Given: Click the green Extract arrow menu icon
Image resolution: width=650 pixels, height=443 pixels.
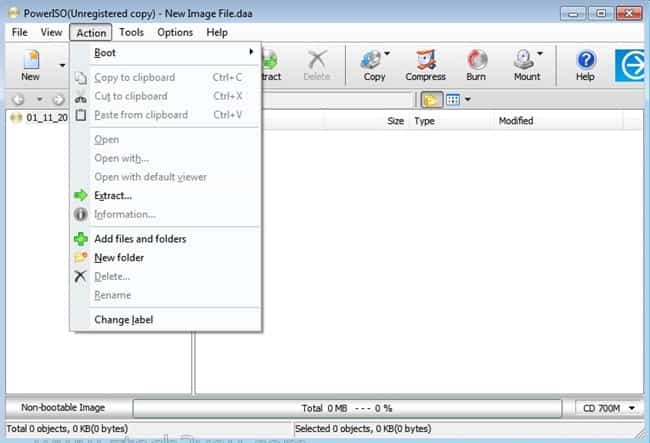Looking at the screenshot, I should (81, 195).
